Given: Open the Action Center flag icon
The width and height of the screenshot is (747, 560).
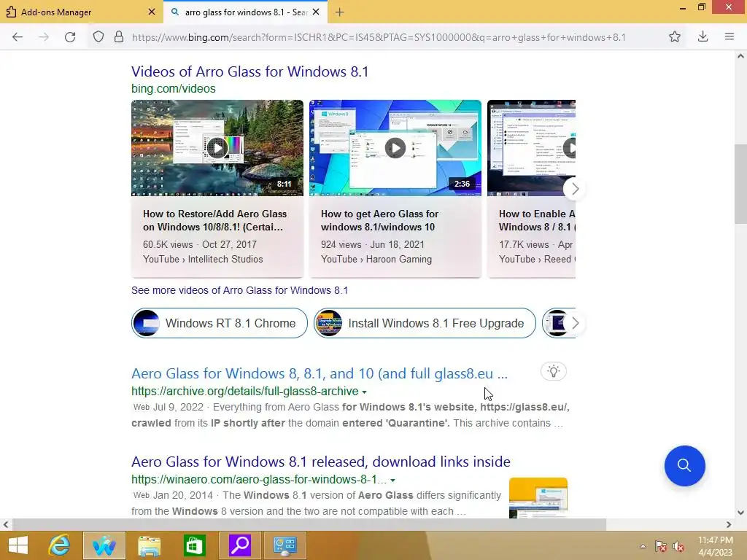Looking at the screenshot, I should pyautogui.click(x=660, y=546).
